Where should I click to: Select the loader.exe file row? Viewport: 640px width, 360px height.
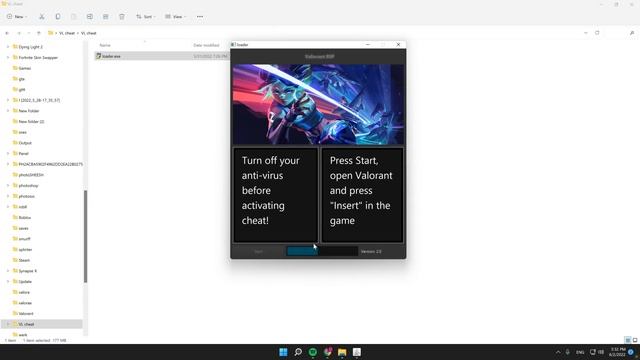point(162,56)
